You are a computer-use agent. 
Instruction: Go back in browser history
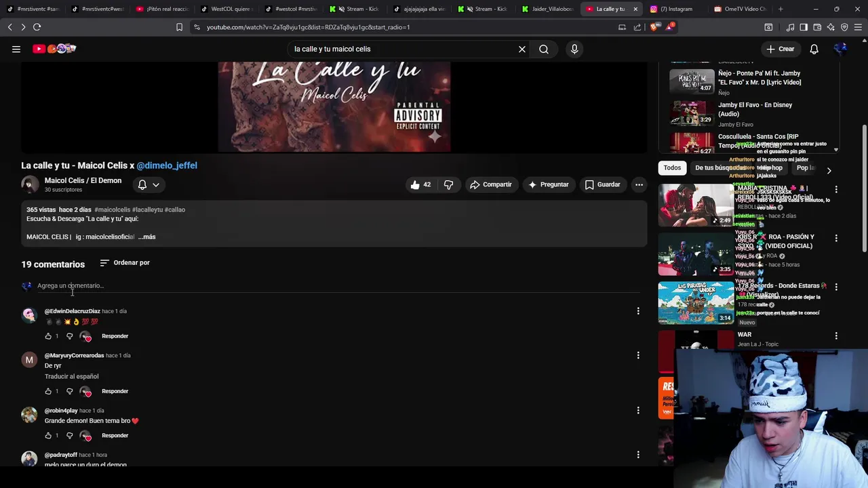9,27
